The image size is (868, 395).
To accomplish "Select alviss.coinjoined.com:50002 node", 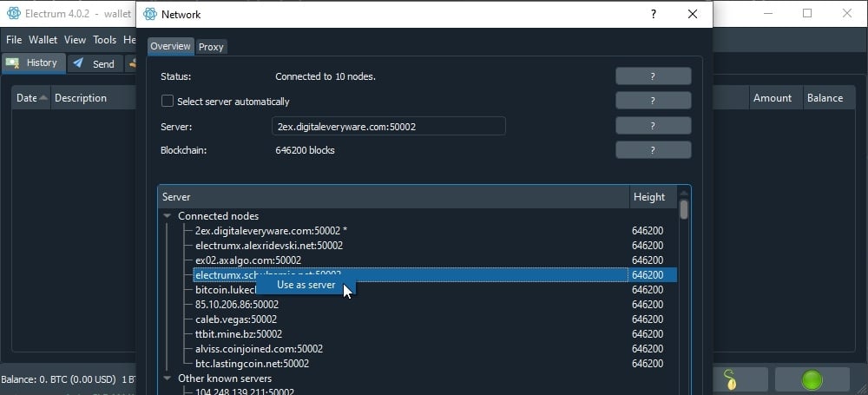I will tap(259, 349).
